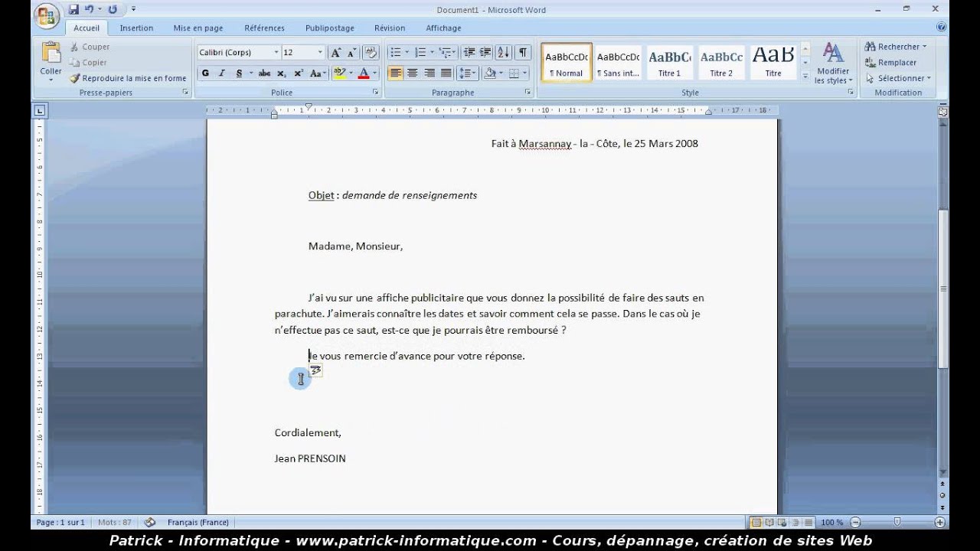Image resolution: width=980 pixels, height=551 pixels.
Task: Toggle italic (I) formatting
Action: coord(222,73)
